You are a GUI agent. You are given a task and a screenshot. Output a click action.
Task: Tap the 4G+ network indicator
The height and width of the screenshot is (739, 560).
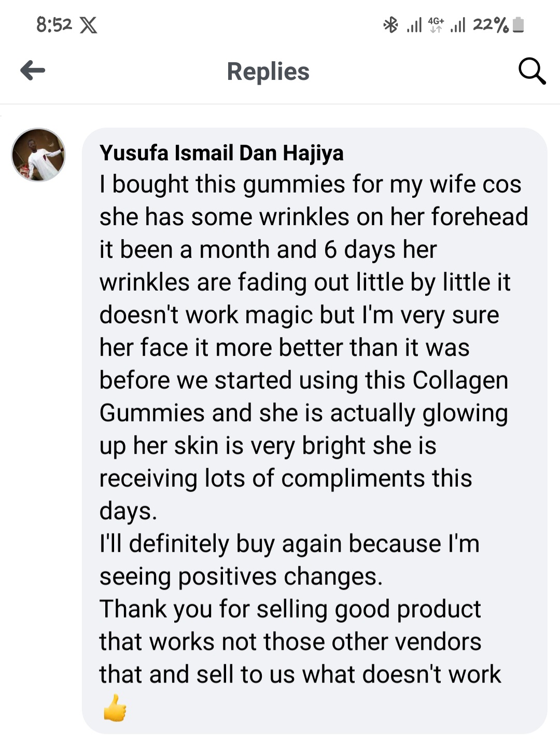tap(436, 24)
